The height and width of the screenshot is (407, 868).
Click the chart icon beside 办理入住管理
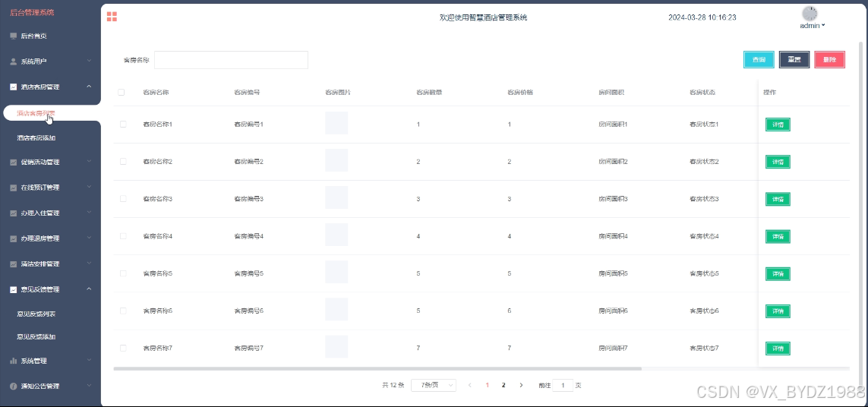14,213
